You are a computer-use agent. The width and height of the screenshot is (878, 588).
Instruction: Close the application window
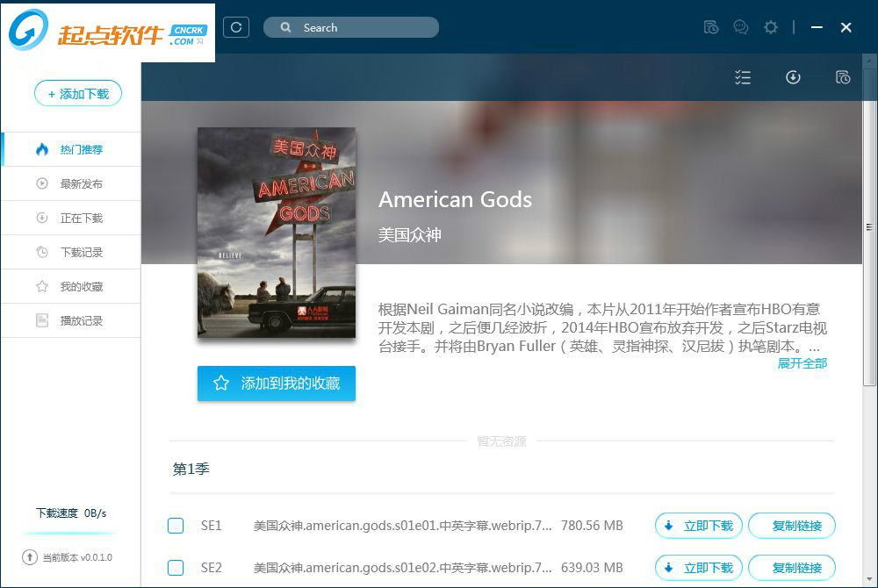[846, 27]
